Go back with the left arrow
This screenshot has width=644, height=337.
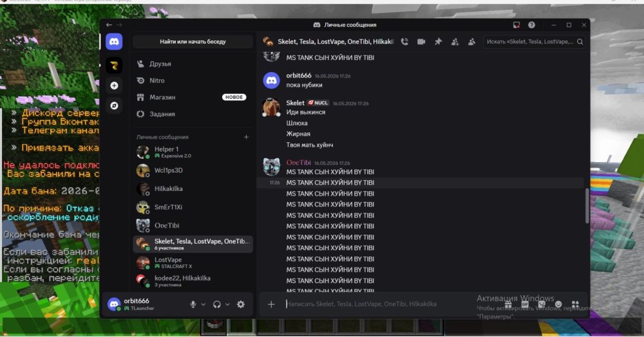(109, 25)
